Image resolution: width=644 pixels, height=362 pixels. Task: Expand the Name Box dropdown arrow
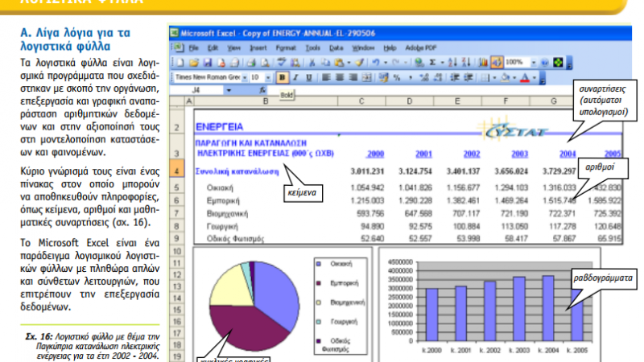(x=229, y=90)
